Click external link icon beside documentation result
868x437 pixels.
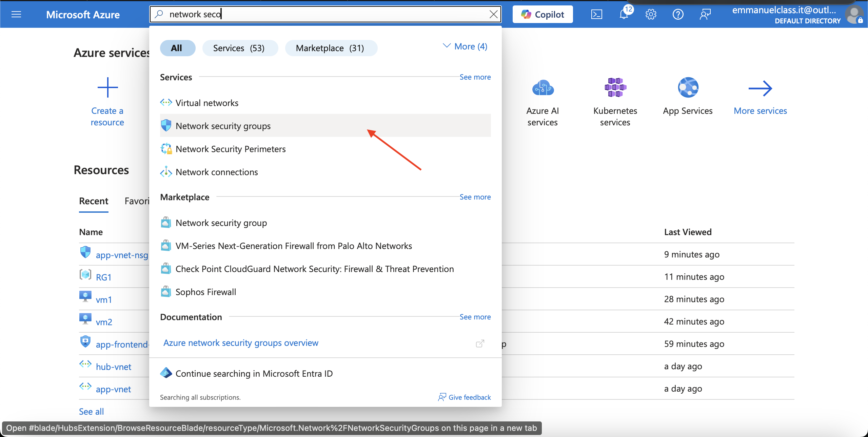click(x=480, y=344)
